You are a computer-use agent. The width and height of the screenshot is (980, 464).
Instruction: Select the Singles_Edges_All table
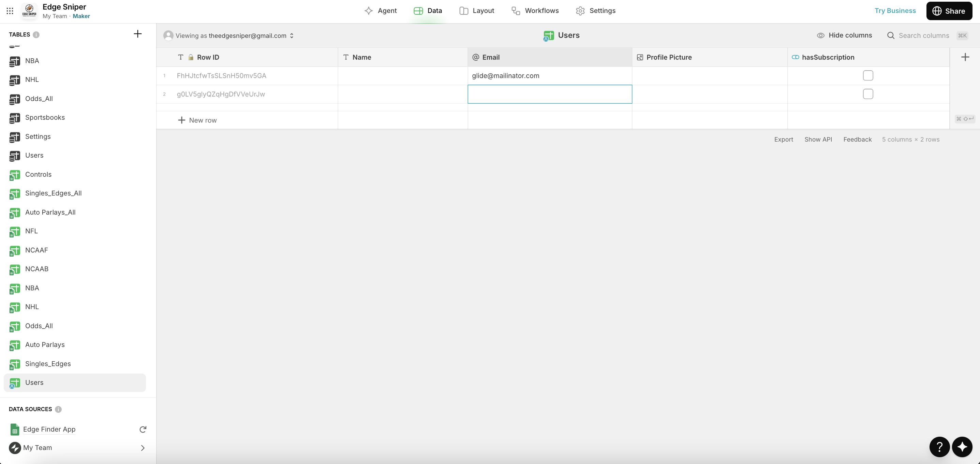click(53, 193)
